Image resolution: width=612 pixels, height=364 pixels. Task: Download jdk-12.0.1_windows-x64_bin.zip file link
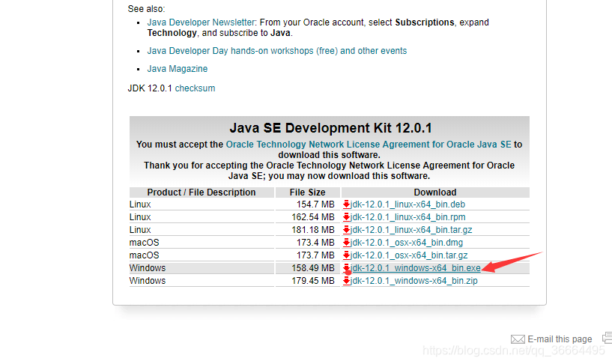click(413, 281)
